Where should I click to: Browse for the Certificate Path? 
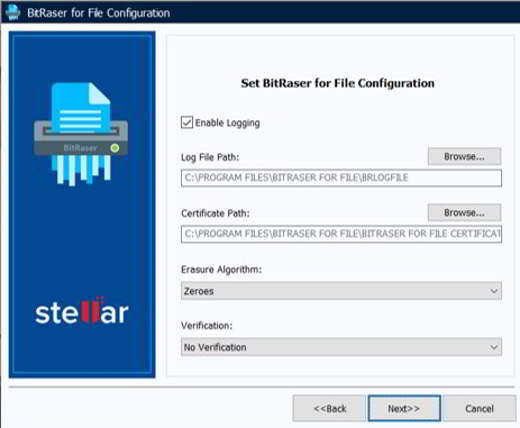464,212
